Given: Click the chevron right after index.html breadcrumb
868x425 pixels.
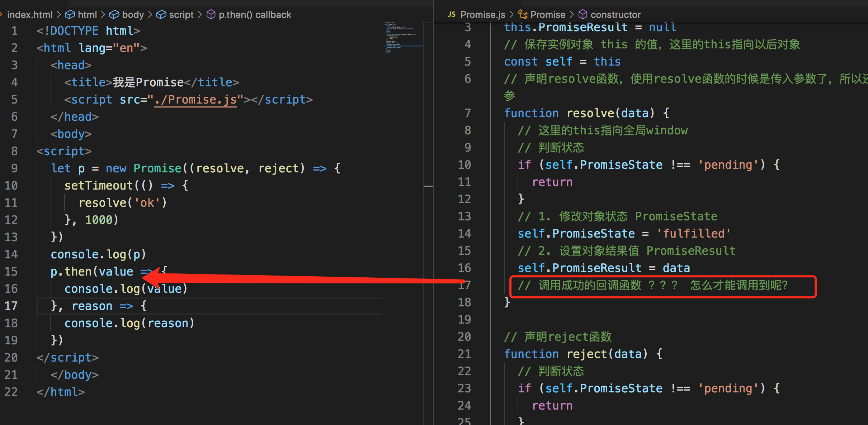Looking at the screenshot, I should coord(58,15).
